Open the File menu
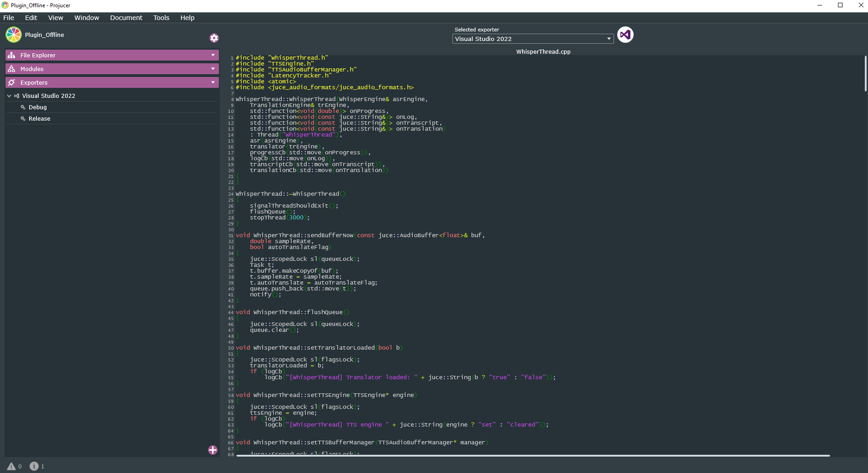The image size is (868, 473). tap(9, 18)
